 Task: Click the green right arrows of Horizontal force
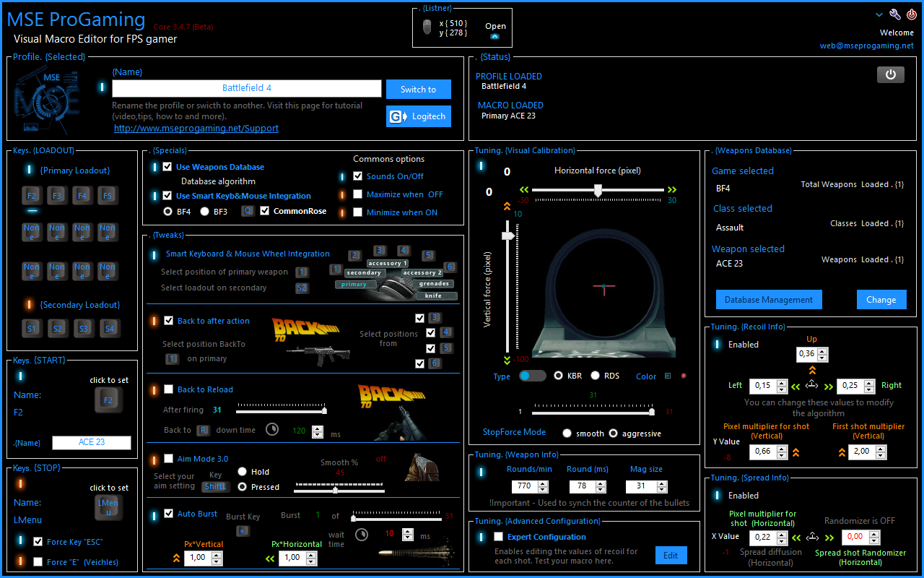pyautogui.click(x=672, y=190)
